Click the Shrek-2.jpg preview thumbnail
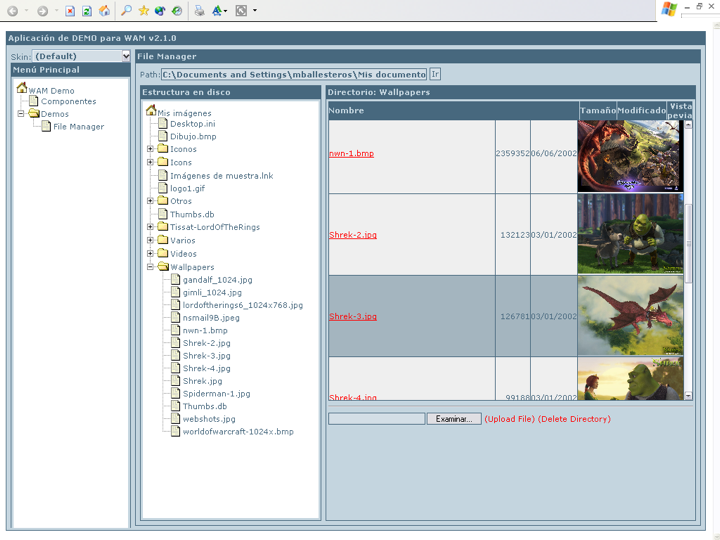This screenshot has height=540, width=720. (630, 234)
